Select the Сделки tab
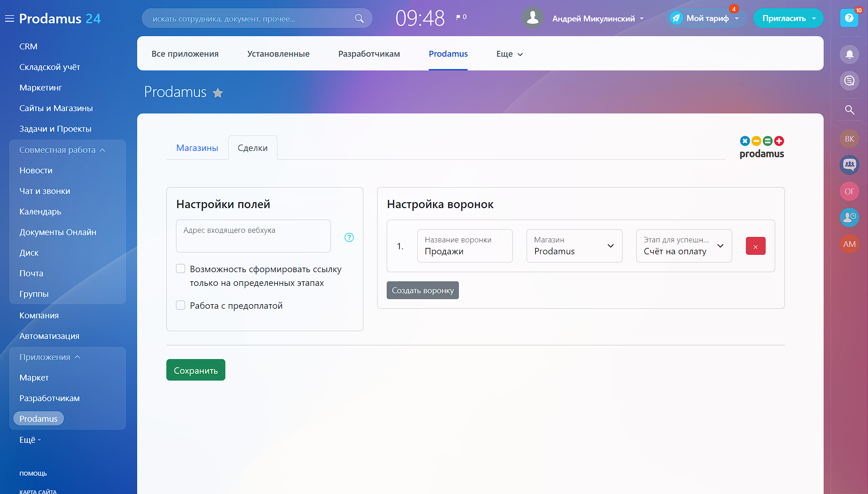Viewport: 868px width, 494px height. coord(252,148)
